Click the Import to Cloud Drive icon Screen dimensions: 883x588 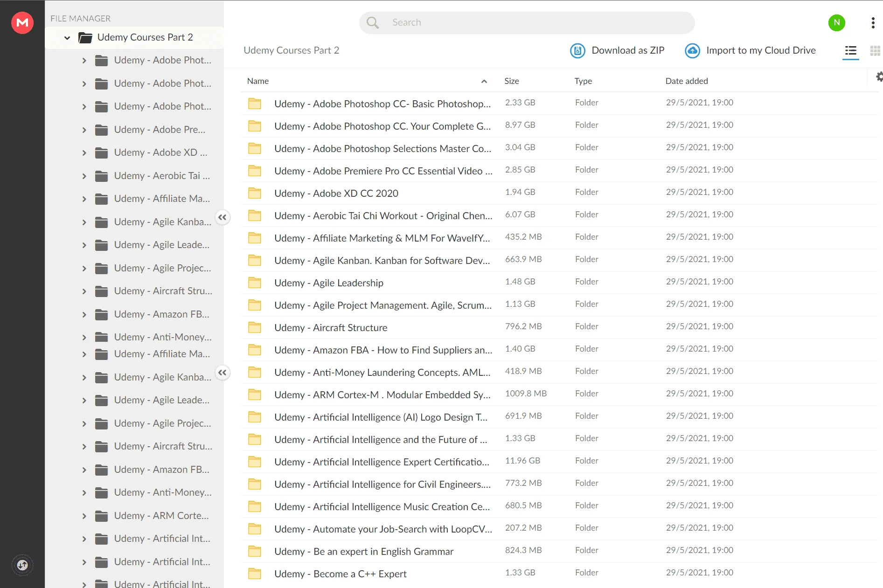click(x=692, y=50)
